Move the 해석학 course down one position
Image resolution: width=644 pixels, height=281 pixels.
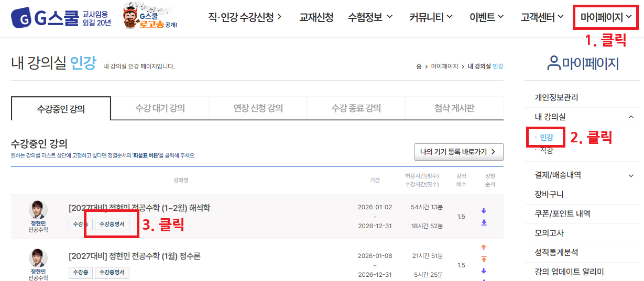[x=484, y=211]
